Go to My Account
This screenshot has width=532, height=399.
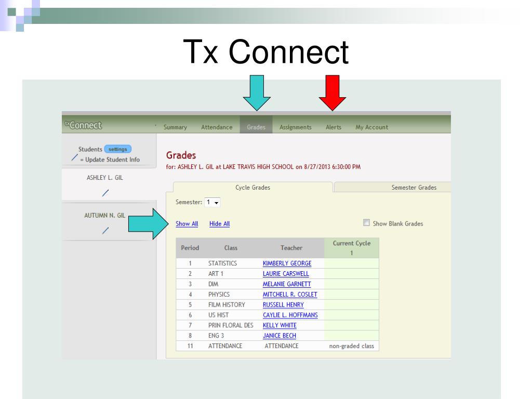pyautogui.click(x=372, y=127)
